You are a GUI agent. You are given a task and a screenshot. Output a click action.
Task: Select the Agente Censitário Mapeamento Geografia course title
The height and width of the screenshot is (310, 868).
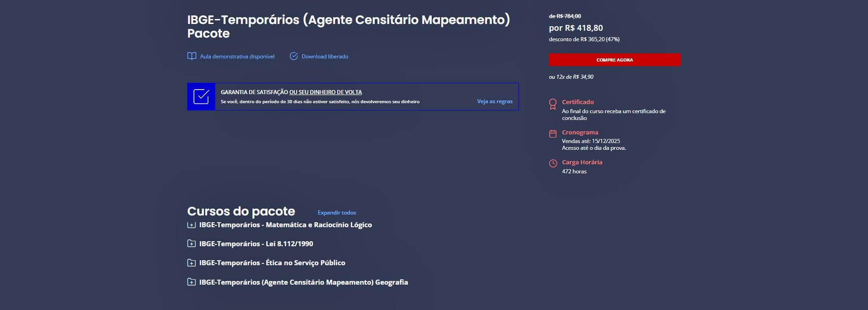click(x=303, y=282)
